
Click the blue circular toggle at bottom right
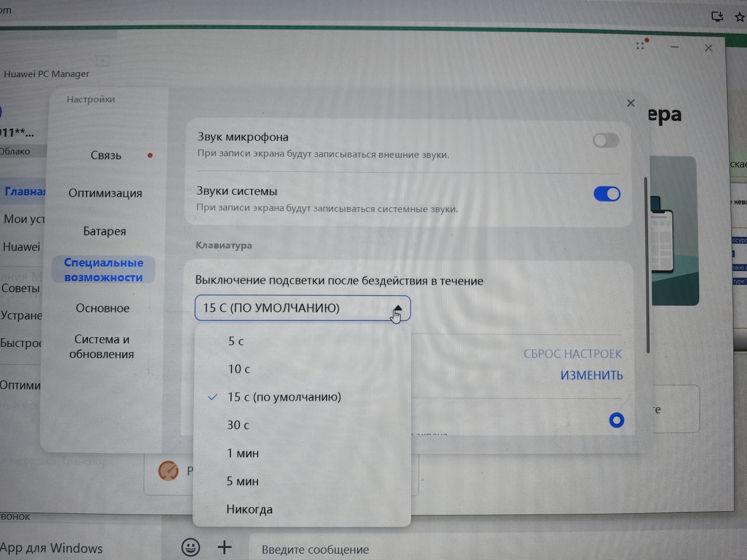tap(616, 420)
